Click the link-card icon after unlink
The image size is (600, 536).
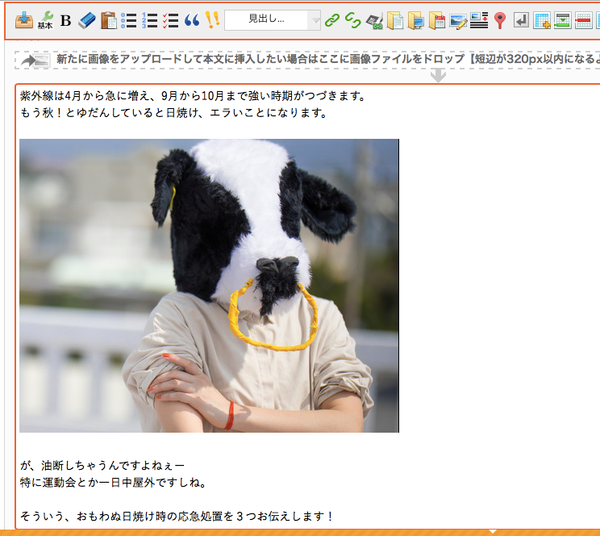tap(374, 21)
